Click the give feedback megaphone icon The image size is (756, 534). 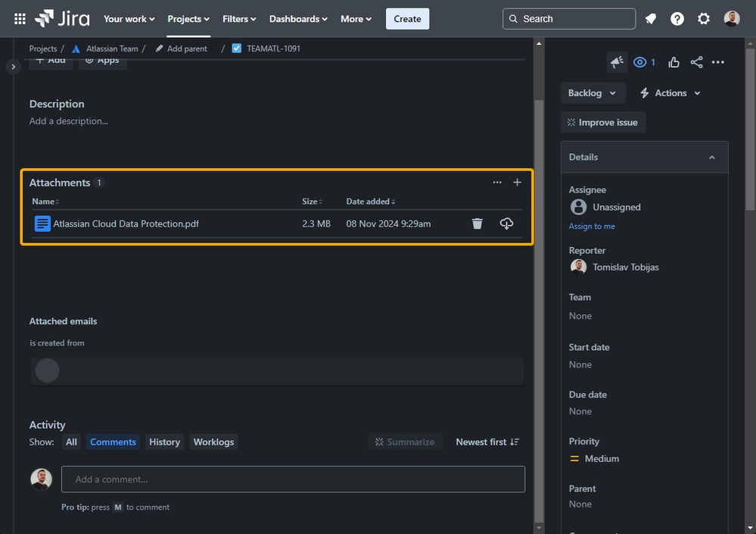617,62
